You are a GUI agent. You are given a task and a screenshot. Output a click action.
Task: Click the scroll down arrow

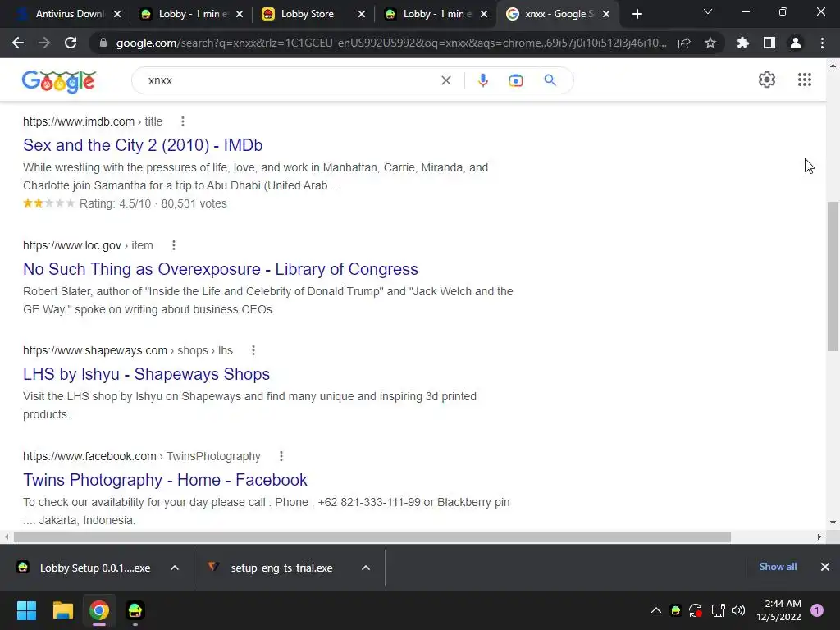[833, 523]
